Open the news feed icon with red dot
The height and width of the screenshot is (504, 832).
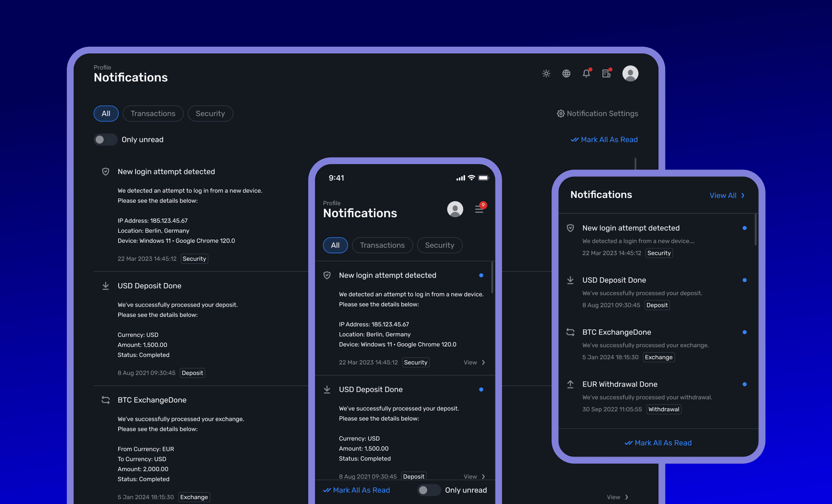(606, 73)
